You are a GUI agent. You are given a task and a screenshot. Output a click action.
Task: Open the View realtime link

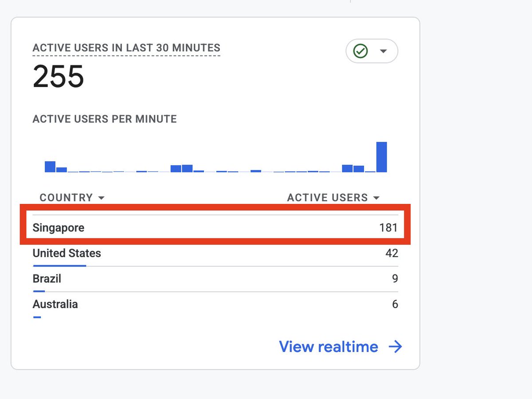click(340, 347)
